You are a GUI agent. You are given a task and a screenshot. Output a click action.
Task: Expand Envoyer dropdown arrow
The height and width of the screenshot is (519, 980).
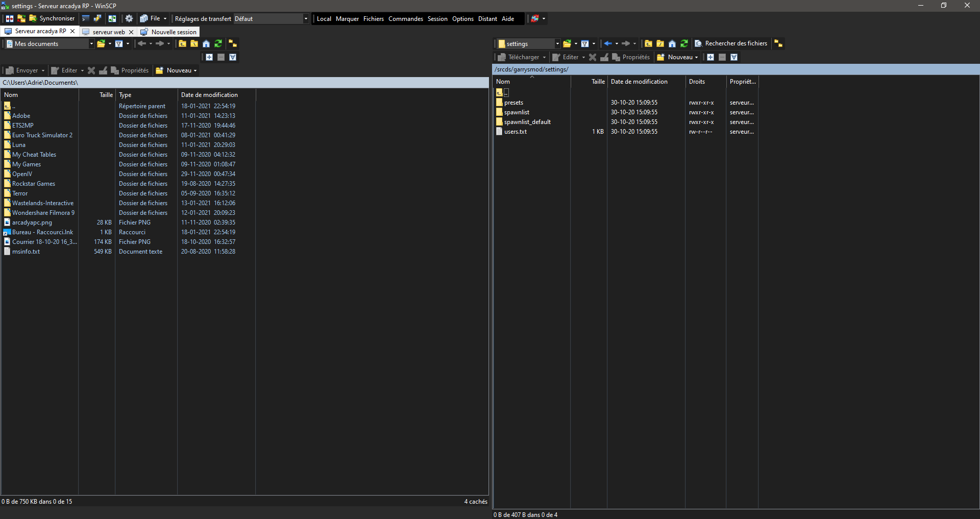coord(43,71)
